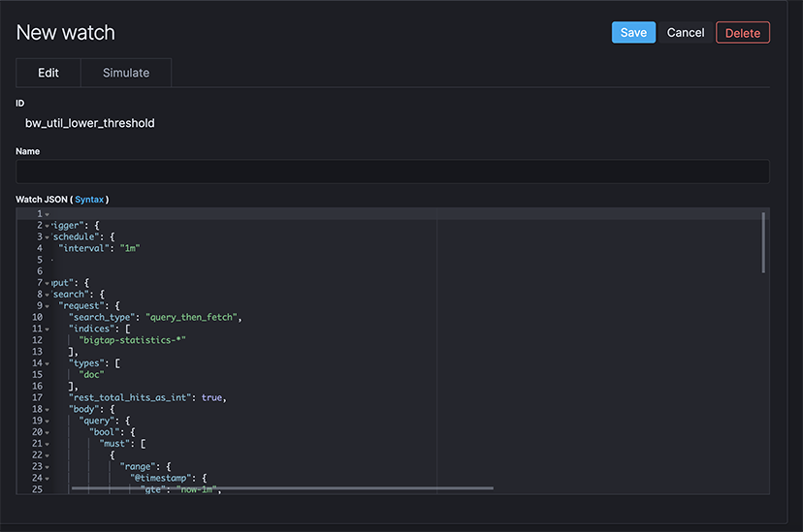The height and width of the screenshot is (532, 803).
Task: Collapse the object on line 22
Action: tap(48, 455)
